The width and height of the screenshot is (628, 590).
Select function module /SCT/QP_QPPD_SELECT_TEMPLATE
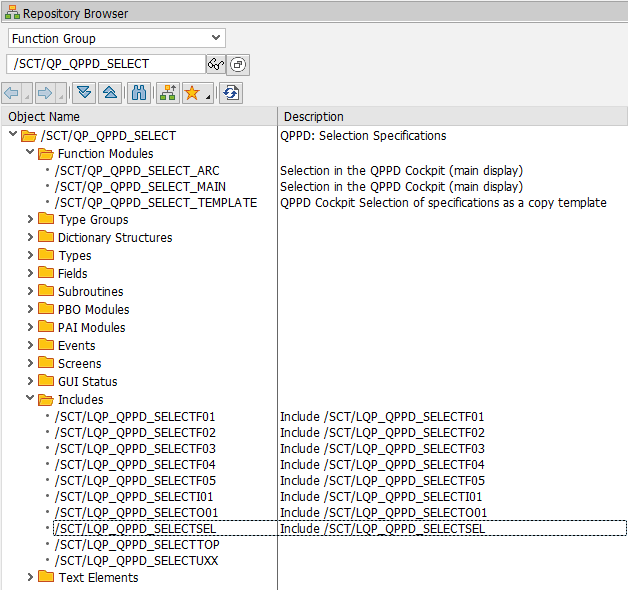tap(156, 203)
